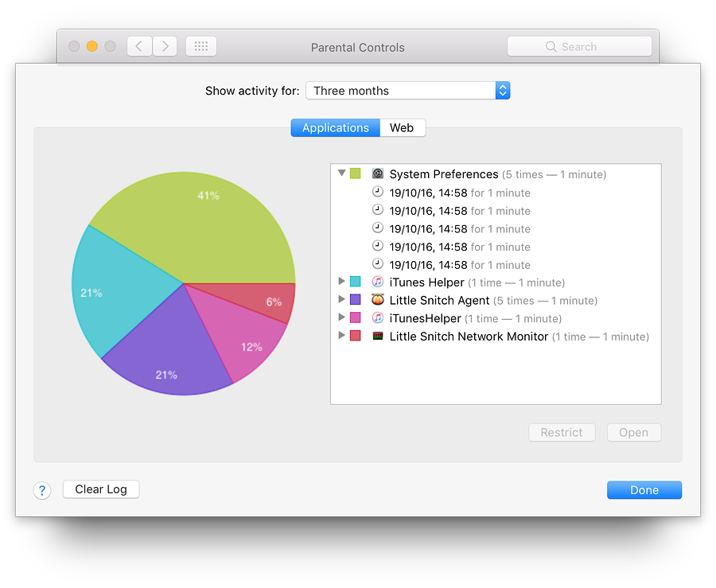Open the 'Show activity for' popup menu
716x588 pixels.
(x=408, y=91)
